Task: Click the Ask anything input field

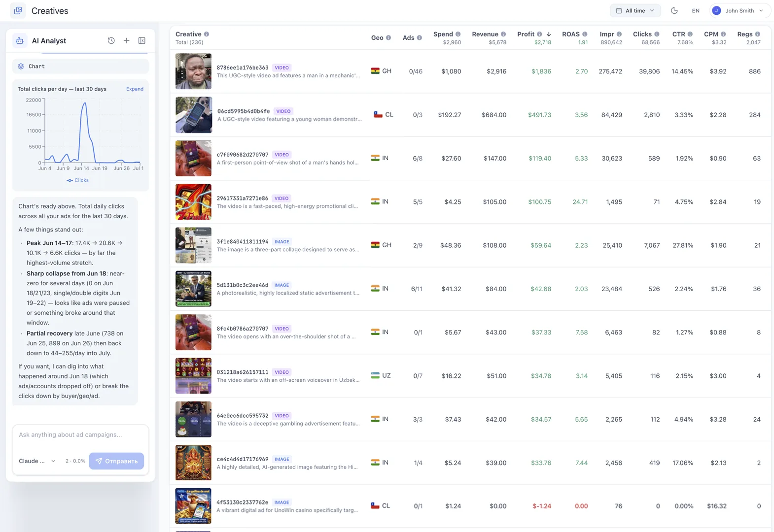Action: (x=80, y=435)
